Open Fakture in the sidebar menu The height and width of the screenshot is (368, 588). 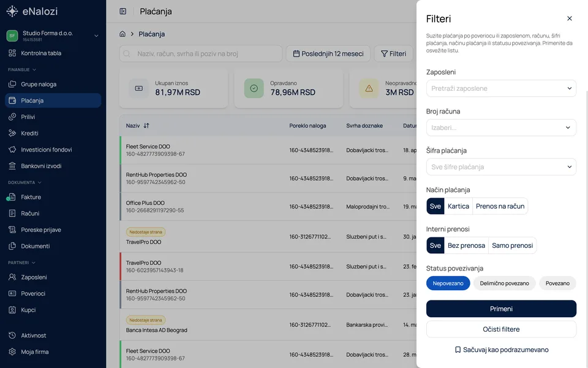click(53, 197)
